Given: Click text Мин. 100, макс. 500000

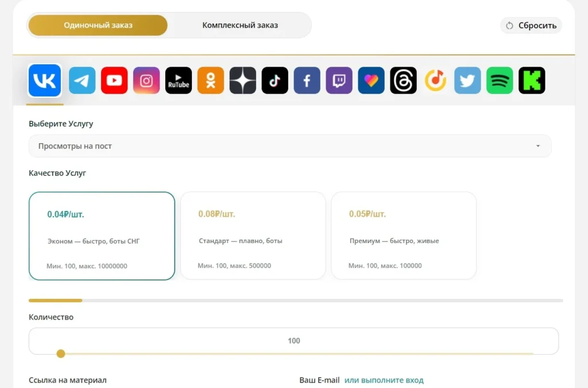Looking at the screenshot, I should (x=234, y=266).
